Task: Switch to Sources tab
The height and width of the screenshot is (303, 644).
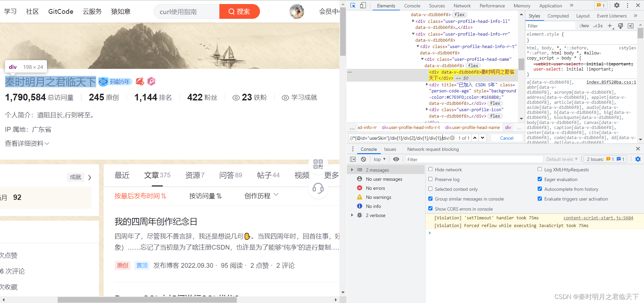Action: coord(437,6)
